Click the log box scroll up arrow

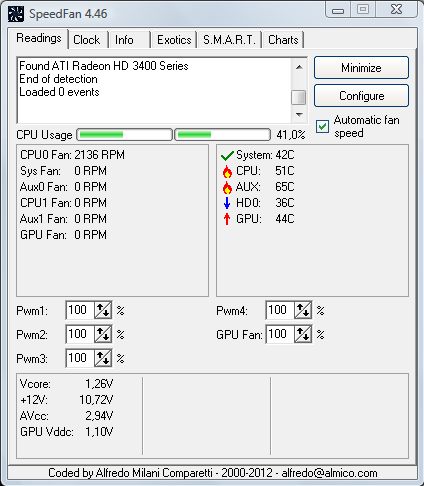pyautogui.click(x=299, y=67)
